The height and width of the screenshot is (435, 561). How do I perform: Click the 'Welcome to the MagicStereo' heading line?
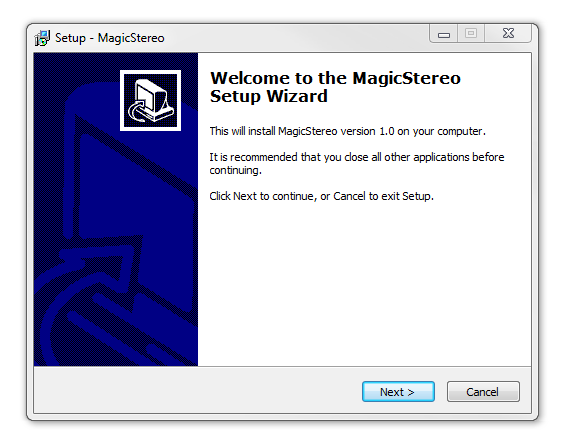[335, 78]
